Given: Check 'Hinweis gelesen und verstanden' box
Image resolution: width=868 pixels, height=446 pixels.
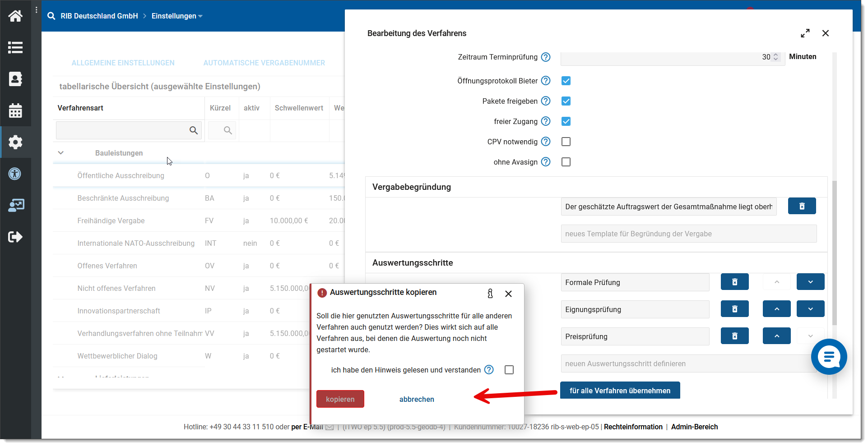Looking at the screenshot, I should tap(509, 370).
